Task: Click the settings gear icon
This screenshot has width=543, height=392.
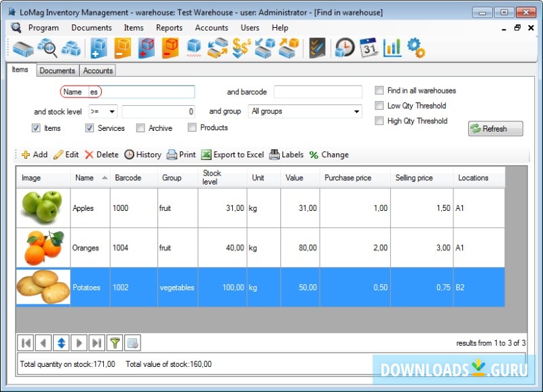Action: pos(416,47)
